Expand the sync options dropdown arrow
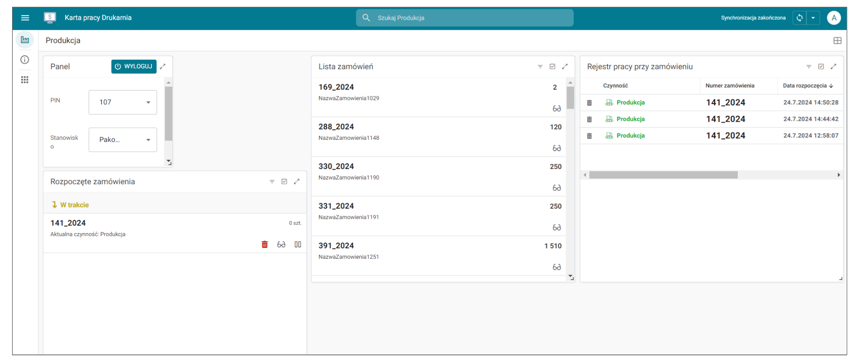 click(813, 18)
